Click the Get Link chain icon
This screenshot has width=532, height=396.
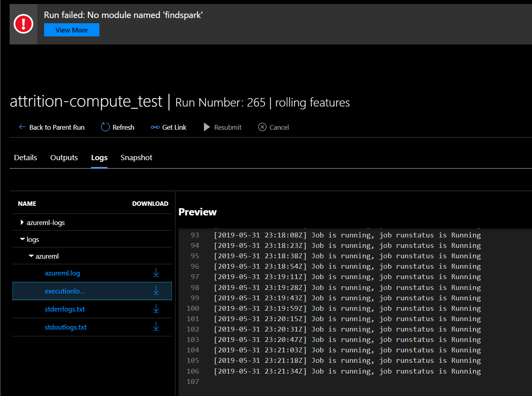point(155,127)
